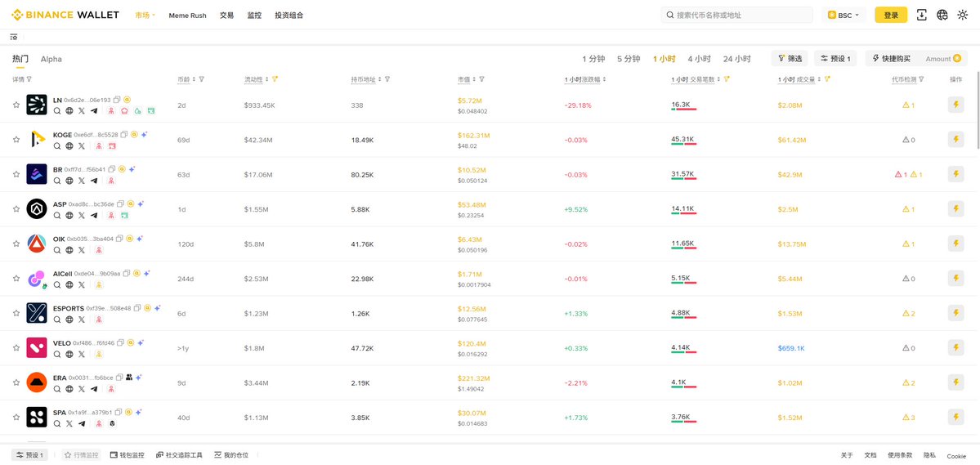
Task: Click the settings icon below the logo
Action: pos(14,37)
